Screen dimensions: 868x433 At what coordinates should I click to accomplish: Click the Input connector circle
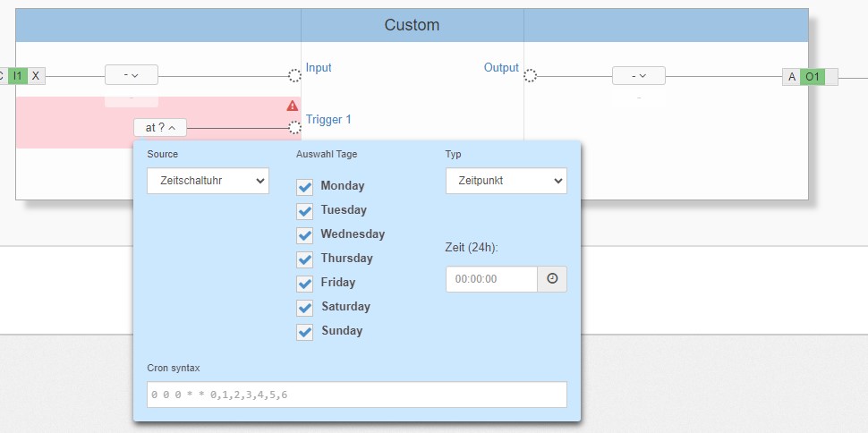(294, 76)
